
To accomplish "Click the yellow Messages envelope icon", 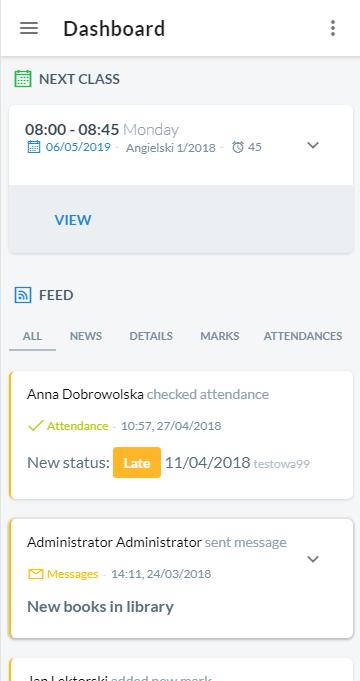I will pyautogui.click(x=36, y=574).
